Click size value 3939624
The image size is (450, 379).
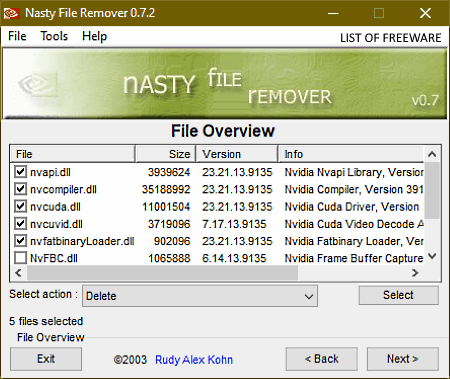[x=169, y=172]
